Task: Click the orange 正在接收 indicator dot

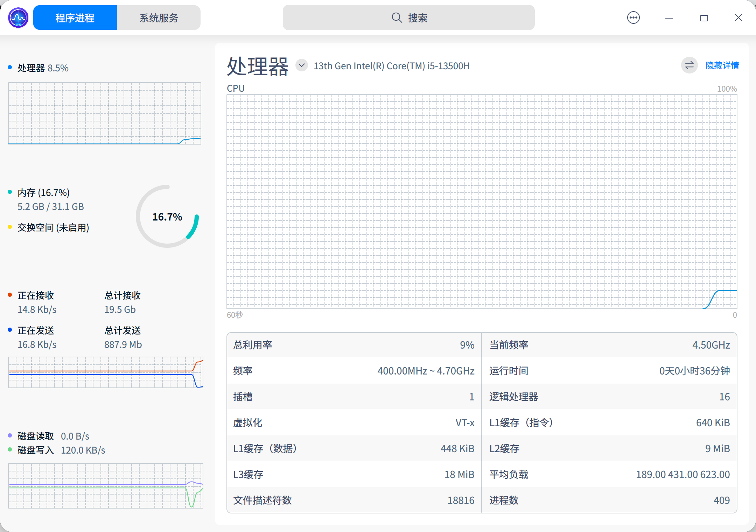Action: [10, 295]
